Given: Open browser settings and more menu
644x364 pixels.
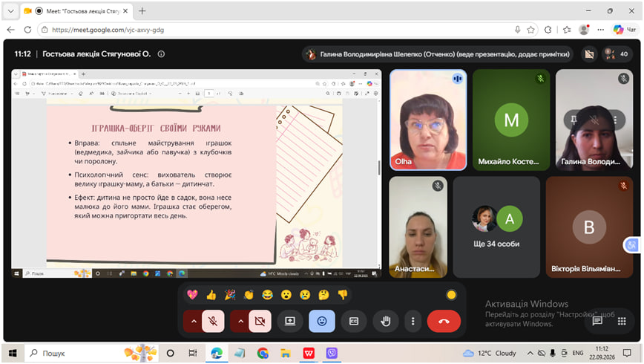Looking at the screenshot, I should (600, 30).
